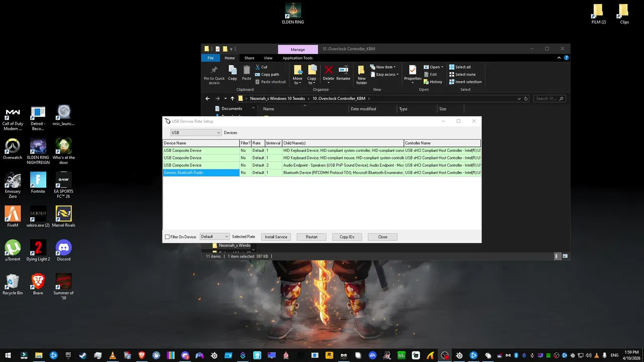Open the ELDEN RING desktop shortcut
The height and width of the screenshot is (362, 644).
293,14
